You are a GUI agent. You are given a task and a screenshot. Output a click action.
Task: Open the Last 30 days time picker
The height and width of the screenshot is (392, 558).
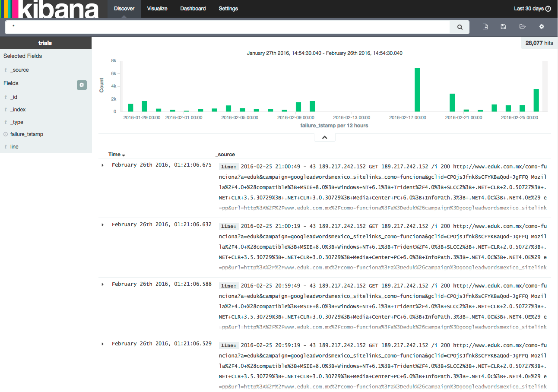(x=532, y=9)
